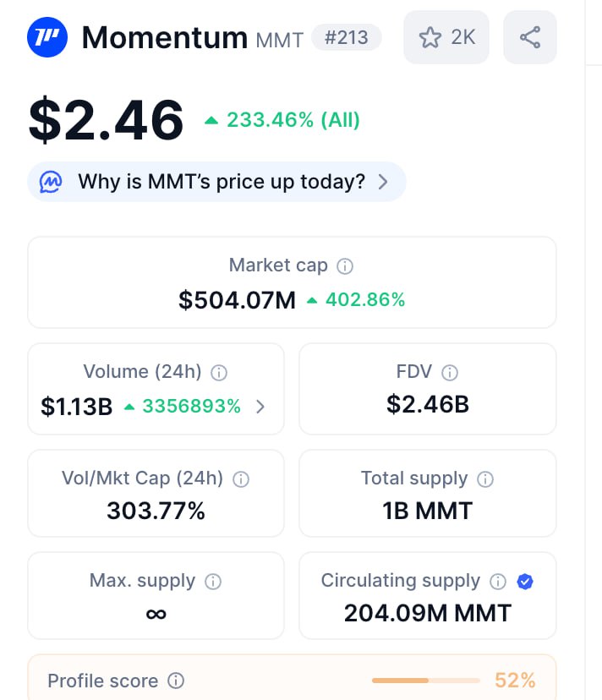The image size is (602, 700).
Task: Click the $504.07M market cap value
Action: 237,299
